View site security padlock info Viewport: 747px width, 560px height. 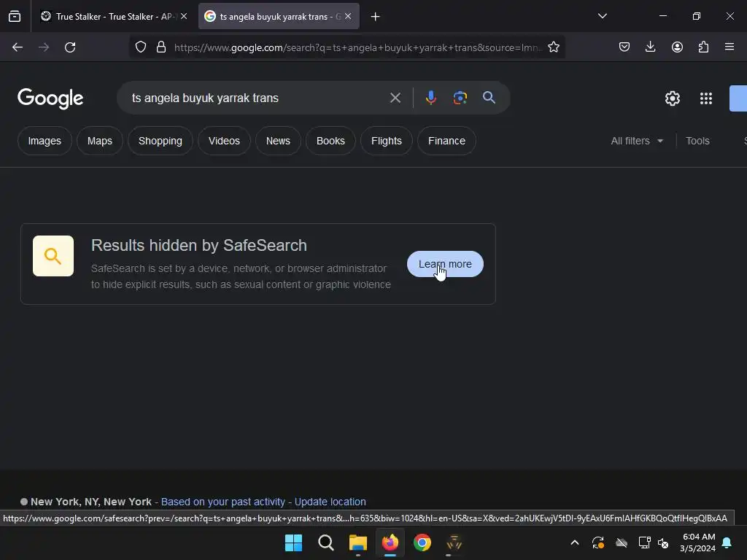click(x=161, y=47)
